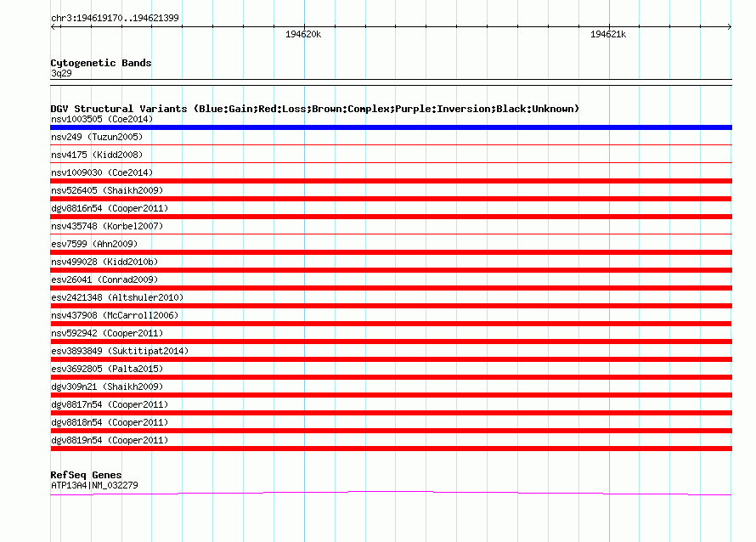Open variant dgv8819n54 (Cooper2011)

coord(110,440)
